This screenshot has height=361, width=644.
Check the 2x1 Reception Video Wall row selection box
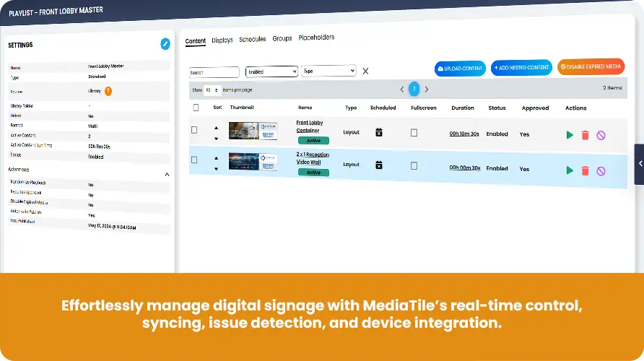tap(194, 160)
